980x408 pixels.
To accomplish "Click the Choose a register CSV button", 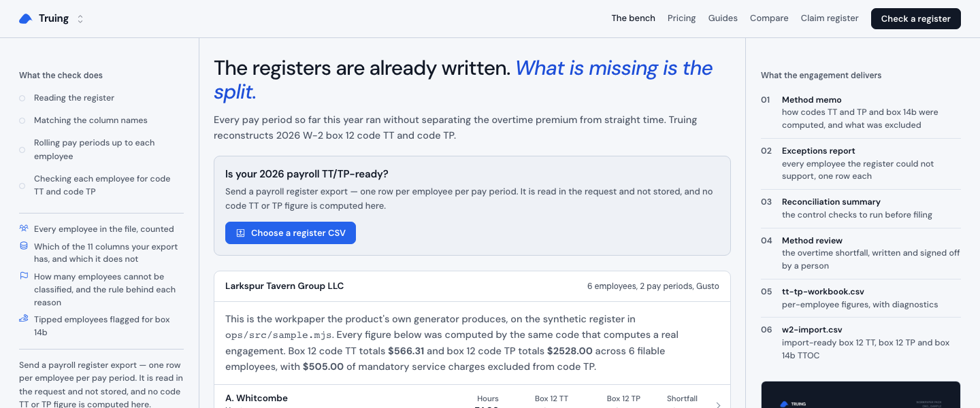I will pos(291,233).
